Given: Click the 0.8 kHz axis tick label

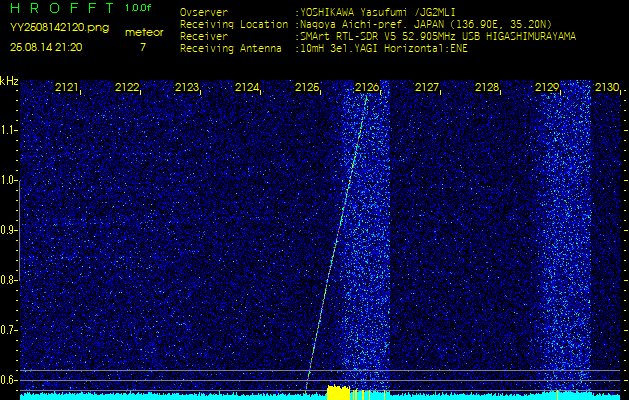Looking at the screenshot, I should pos(8,280).
